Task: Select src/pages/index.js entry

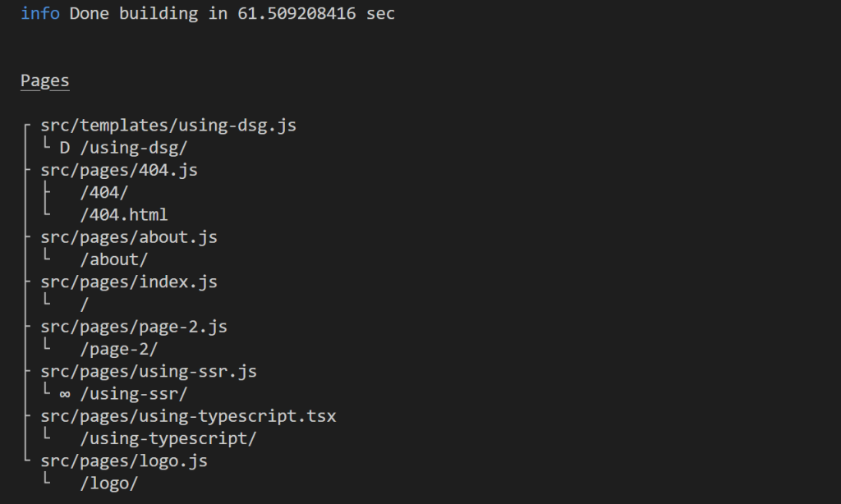Action: pyautogui.click(x=129, y=282)
